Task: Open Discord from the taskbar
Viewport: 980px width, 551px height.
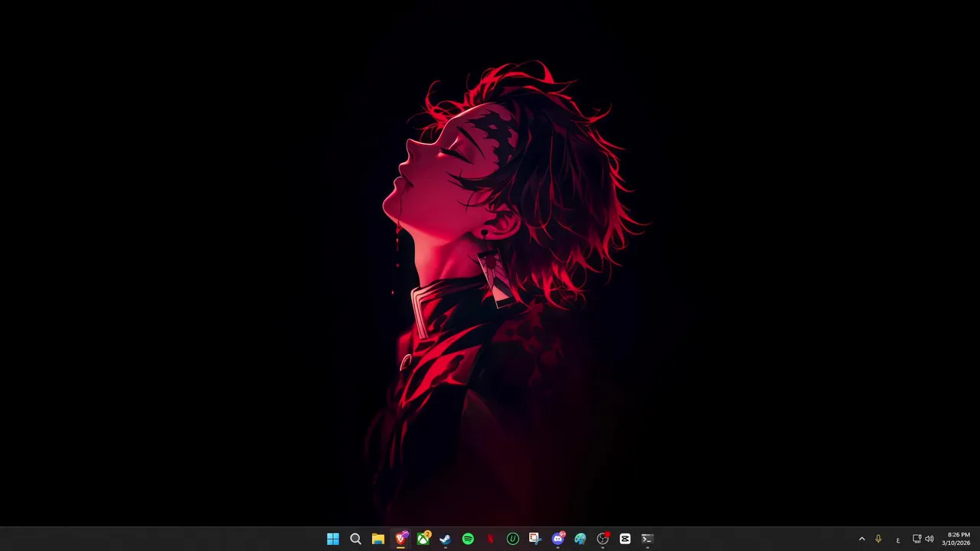Action: [557, 539]
